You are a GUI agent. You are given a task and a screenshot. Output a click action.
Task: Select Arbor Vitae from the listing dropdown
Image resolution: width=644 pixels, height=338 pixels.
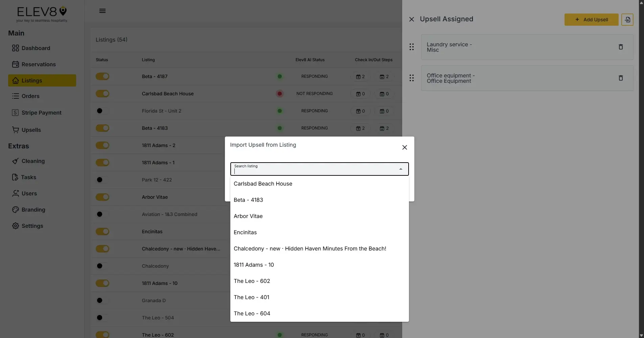pos(248,216)
